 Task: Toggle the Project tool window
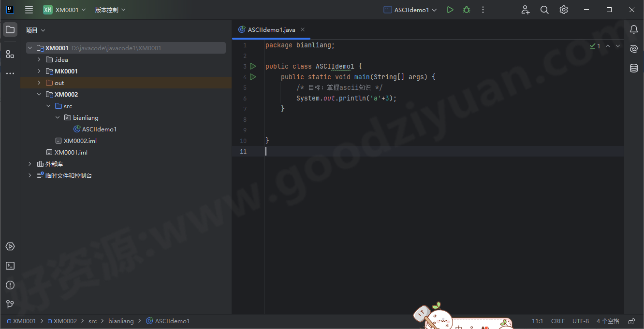(x=10, y=29)
